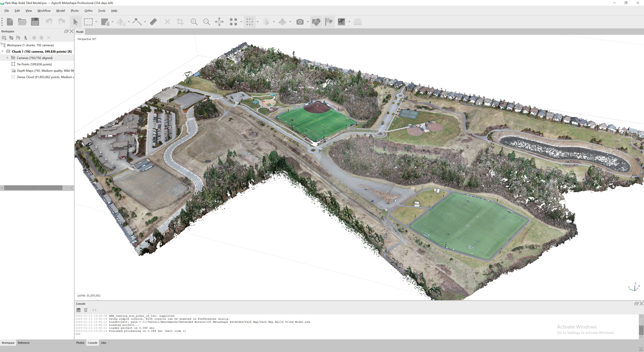Click the Zoom In magnifier icon
The width and height of the screenshot is (644, 352).
point(194,22)
